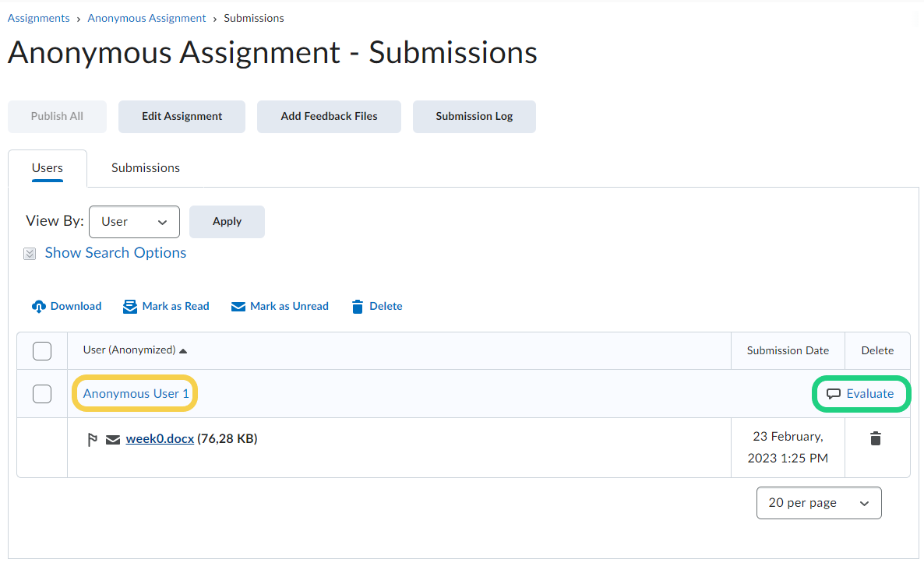The width and height of the screenshot is (924, 566).
Task: Click the Mark as Read envelope icon
Action: tap(130, 307)
